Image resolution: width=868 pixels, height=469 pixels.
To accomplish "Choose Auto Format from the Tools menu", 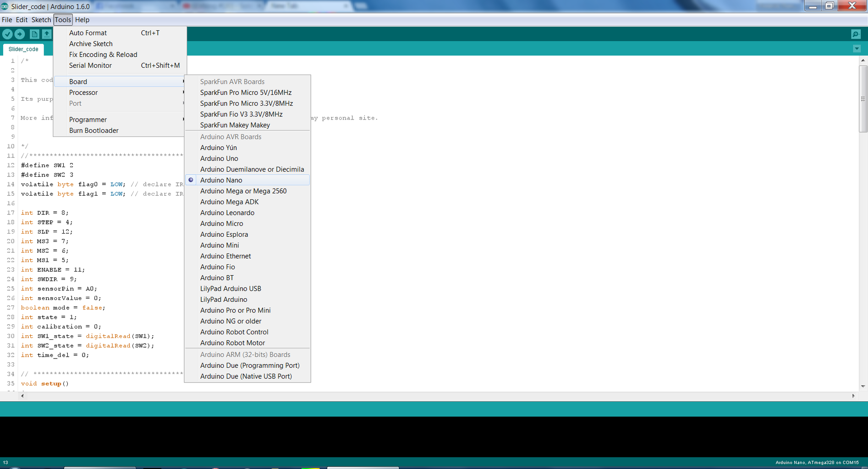I will 120,33.
